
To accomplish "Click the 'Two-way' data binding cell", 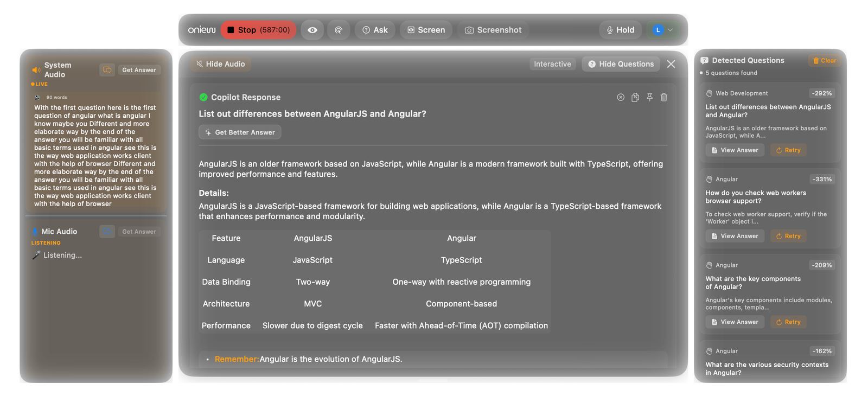I will click(313, 282).
